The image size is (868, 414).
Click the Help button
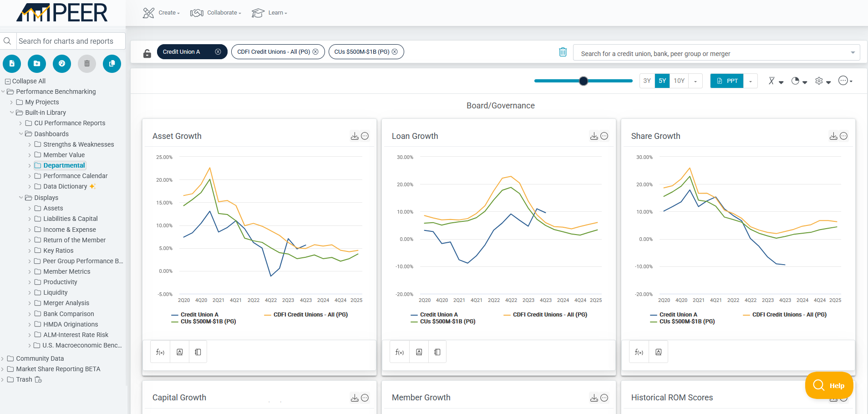[829, 385]
